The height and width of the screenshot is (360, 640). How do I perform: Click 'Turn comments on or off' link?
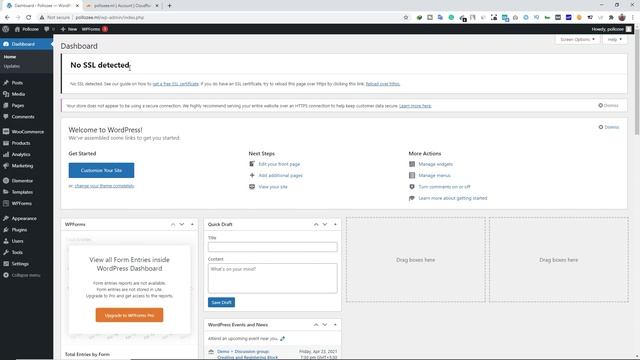point(444,187)
